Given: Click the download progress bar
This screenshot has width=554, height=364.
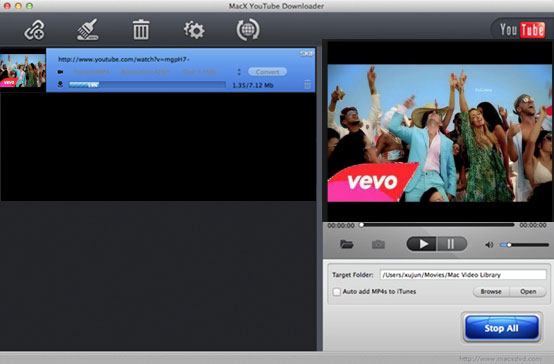Looking at the screenshot, I should pyautogui.click(x=147, y=84).
